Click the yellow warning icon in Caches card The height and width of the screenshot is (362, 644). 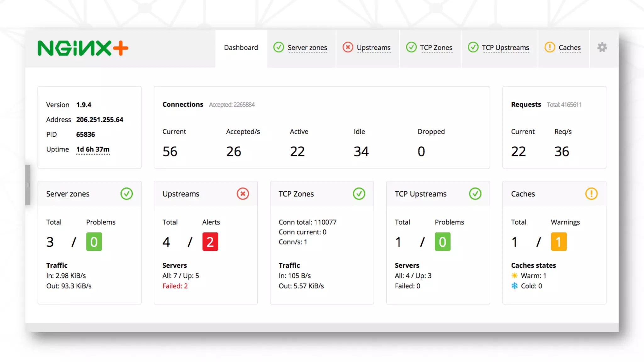pos(591,194)
